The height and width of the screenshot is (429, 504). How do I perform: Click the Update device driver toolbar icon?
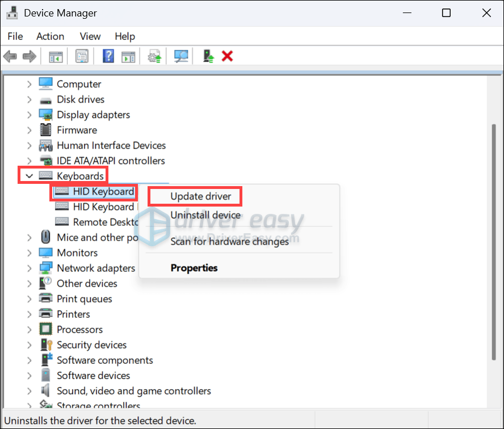[x=154, y=56]
